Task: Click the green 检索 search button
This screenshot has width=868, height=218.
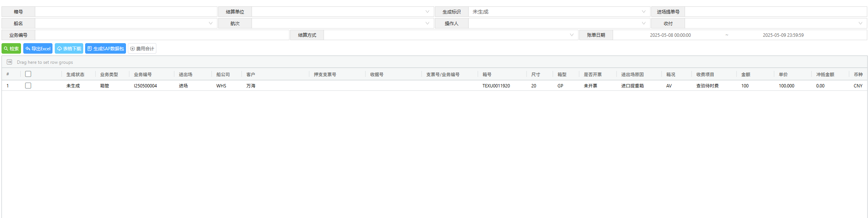Action: [x=11, y=48]
